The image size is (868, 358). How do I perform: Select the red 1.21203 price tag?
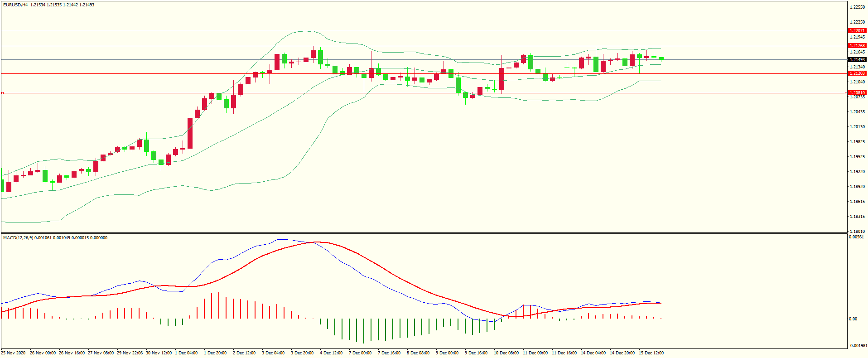[857, 73]
